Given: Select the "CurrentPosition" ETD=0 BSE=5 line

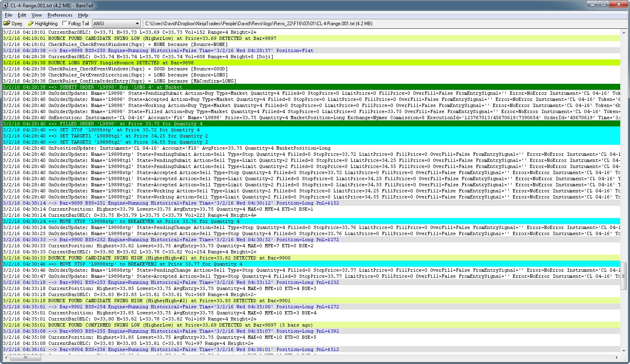Looking at the screenshot, I should pos(311,337).
